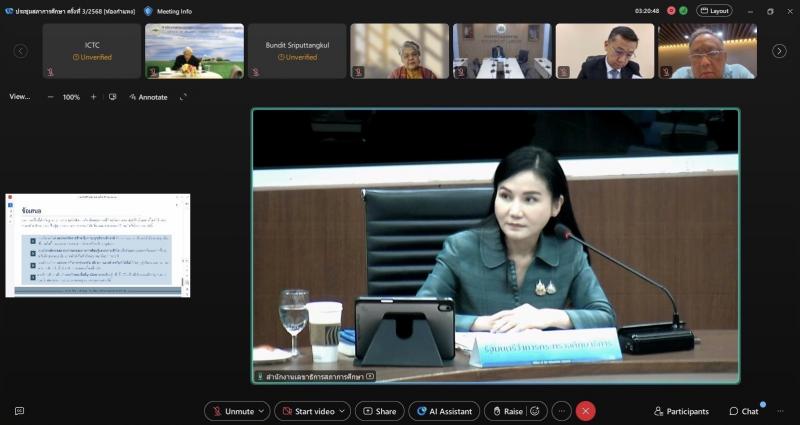Open the Chat panel
This screenshot has height=425, width=800.
(x=744, y=411)
